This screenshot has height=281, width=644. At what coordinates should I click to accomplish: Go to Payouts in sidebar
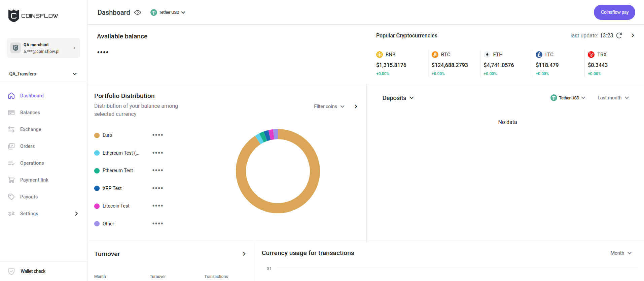[29, 197]
